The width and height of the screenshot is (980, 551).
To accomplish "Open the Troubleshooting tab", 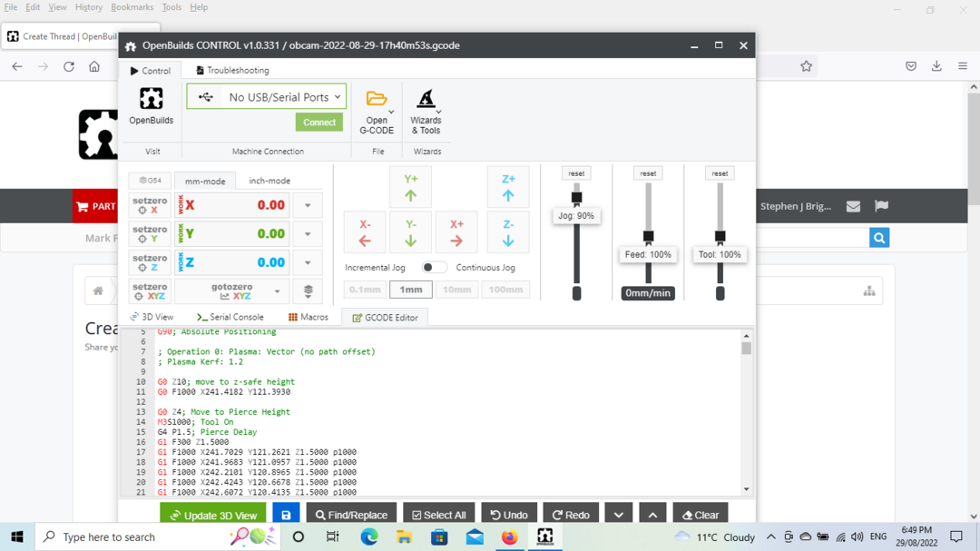I will tap(232, 71).
